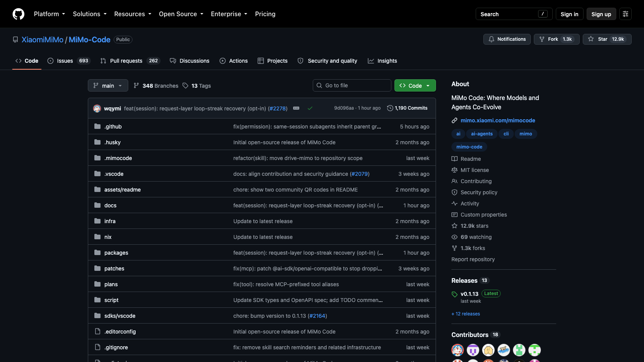Screen dimensions: 644x362
Task: Open the mimo.xiaomi.com/mimocode link
Action: coord(498,120)
